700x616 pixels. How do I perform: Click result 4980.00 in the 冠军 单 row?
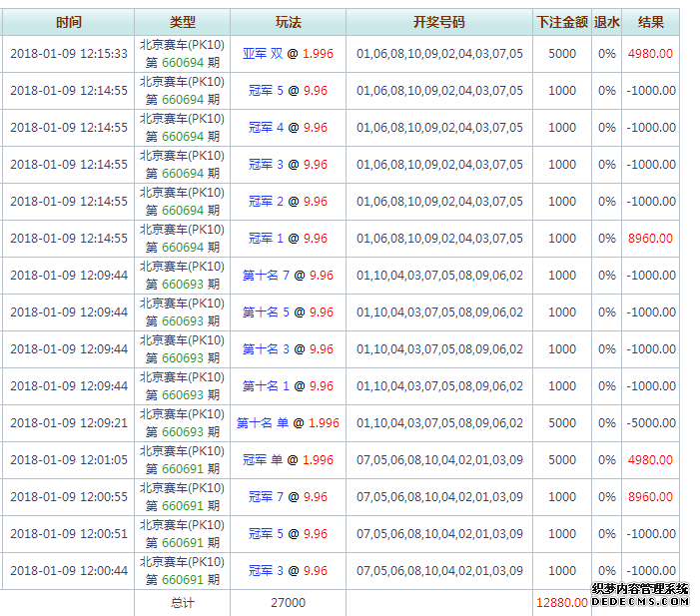(x=650, y=460)
